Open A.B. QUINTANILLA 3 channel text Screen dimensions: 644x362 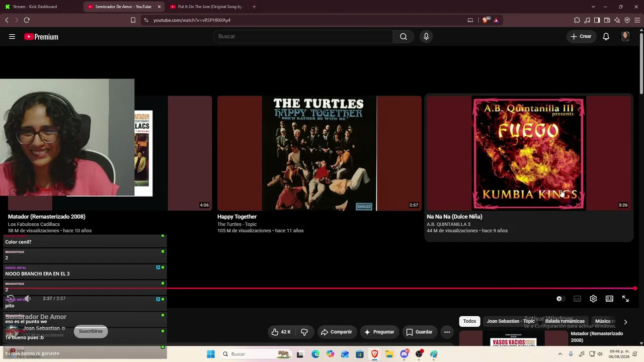[449, 224]
